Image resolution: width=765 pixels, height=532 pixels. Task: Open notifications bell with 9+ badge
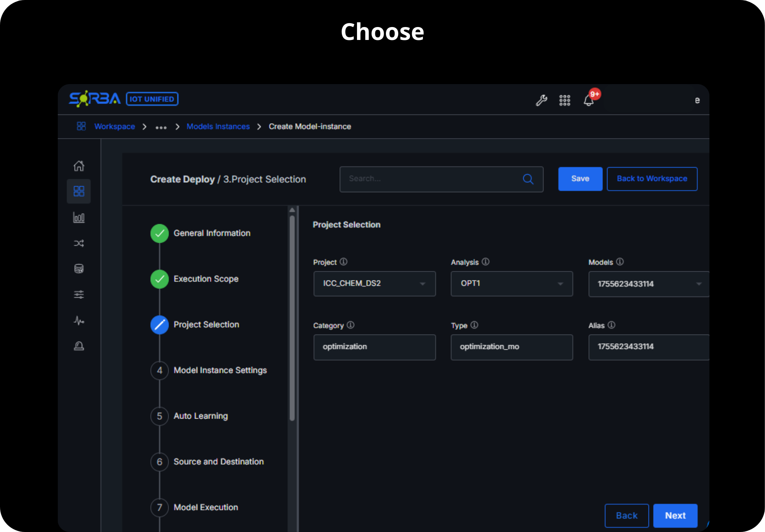[x=589, y=100]
